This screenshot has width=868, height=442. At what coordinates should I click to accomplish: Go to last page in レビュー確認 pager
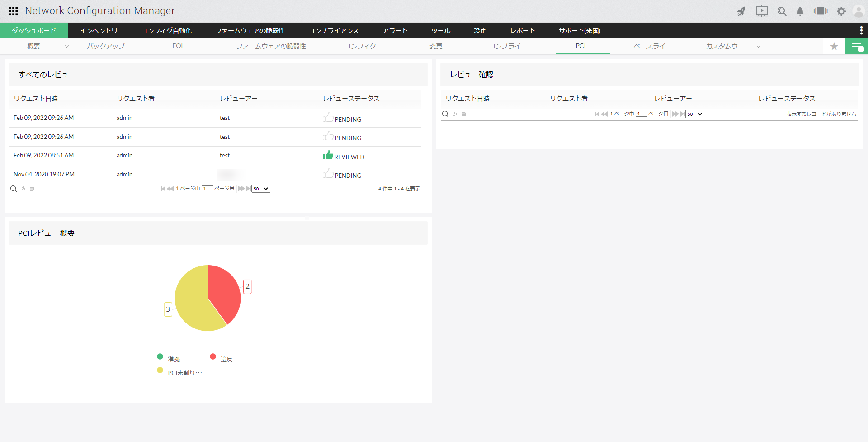(682, 114)
